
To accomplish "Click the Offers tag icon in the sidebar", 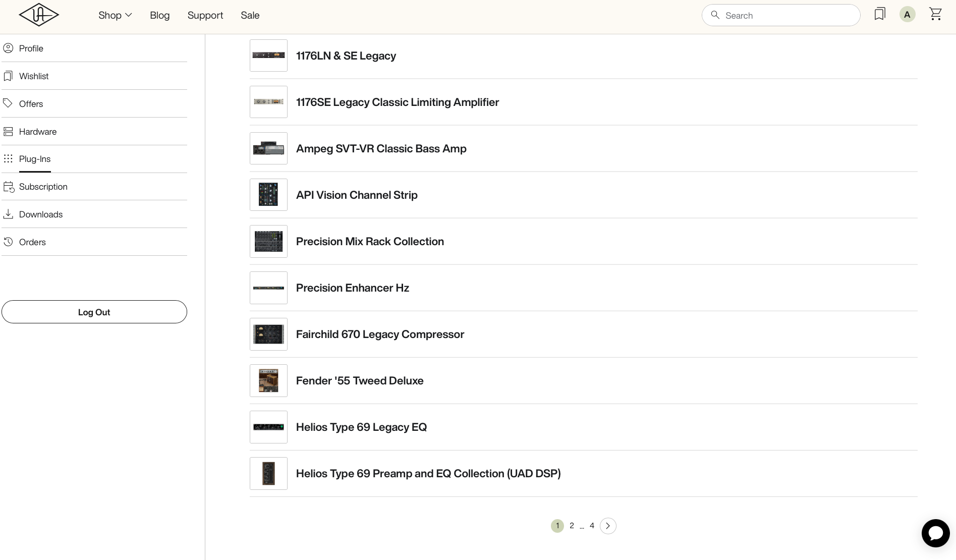I will pos(8,103).
